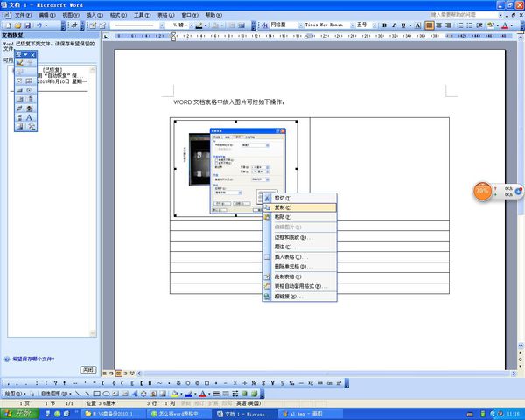Click the font color swatch in drawing toolbar

tap(203, 394)
